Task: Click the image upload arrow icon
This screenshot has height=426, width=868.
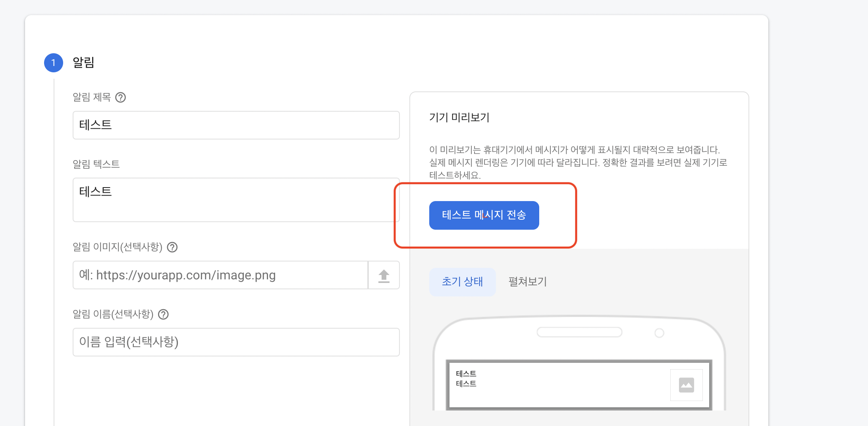Action: [384, 275]
